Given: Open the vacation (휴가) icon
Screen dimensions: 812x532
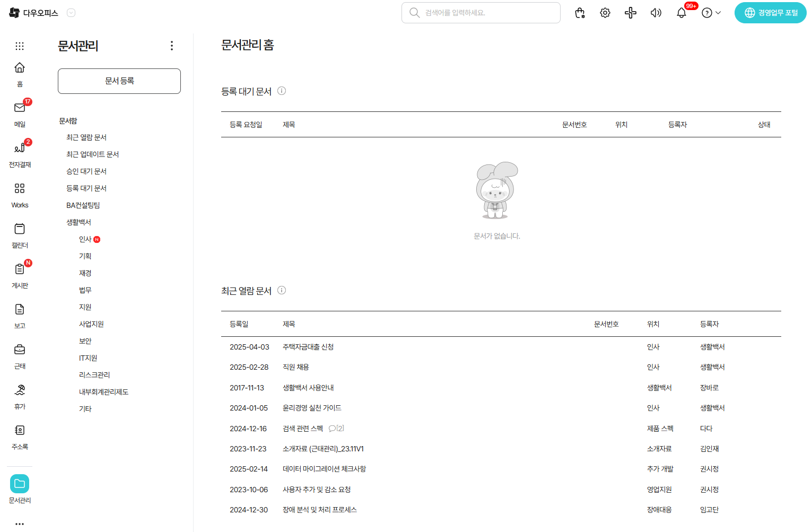Looking at the screenshot, I should click(20, 390).
